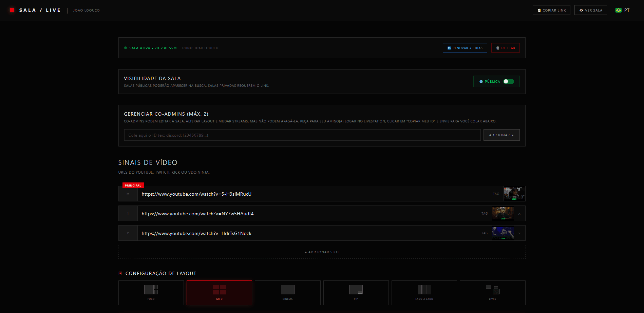Click the Copiar Link button
Viewport: 644px width, 313px height.
coord(551,10)
